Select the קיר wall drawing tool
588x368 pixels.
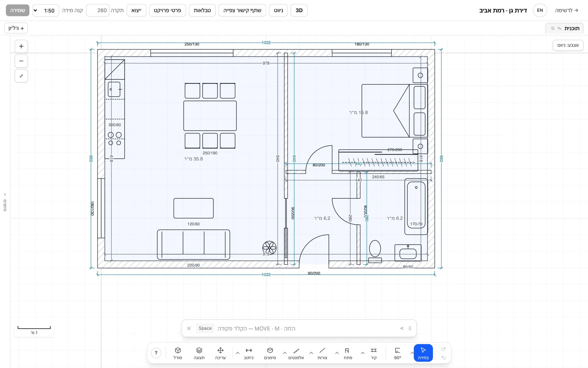coord(374,353)
